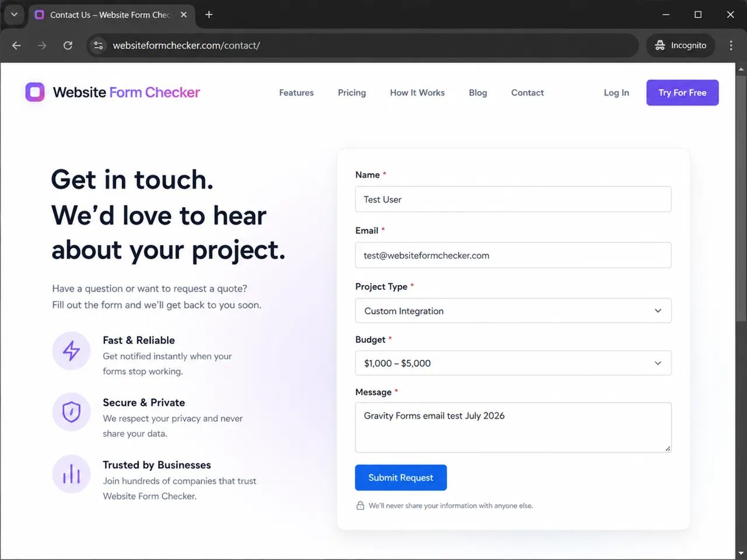Screen dimensions: 747x560
Task: Go back using the browser back arrow
Action: (x=16, y=45)
